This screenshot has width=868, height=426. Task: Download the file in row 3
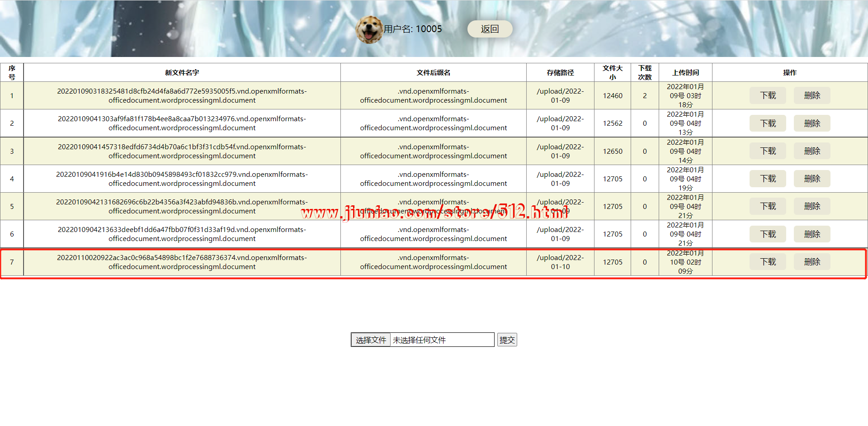(767, 151)
